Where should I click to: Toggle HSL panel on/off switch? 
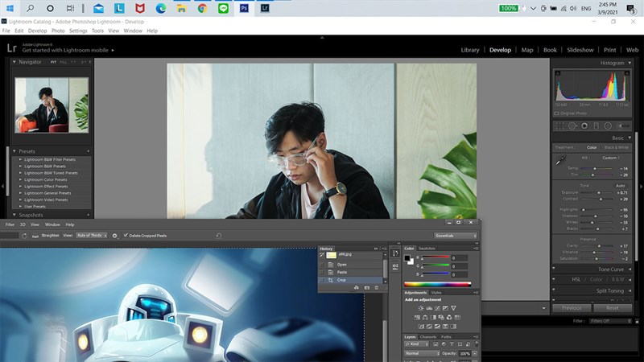point(554,279)
